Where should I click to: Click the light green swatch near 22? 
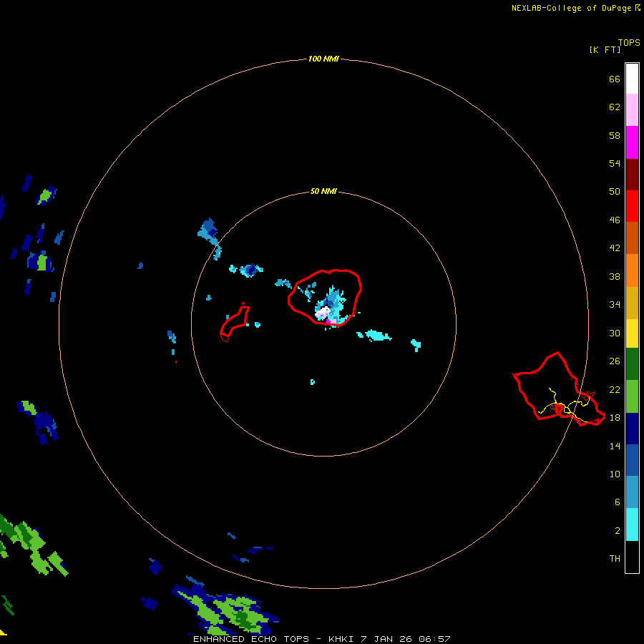click(632, 396)
